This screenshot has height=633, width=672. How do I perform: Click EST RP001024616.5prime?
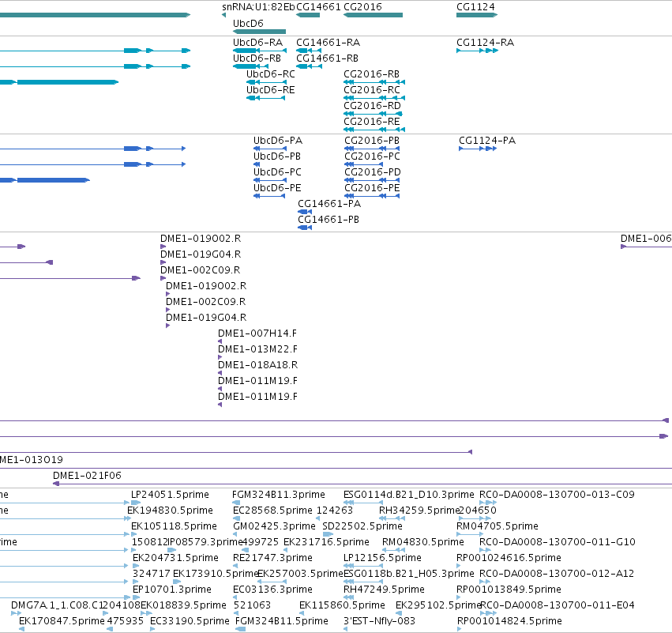(509, 558)
